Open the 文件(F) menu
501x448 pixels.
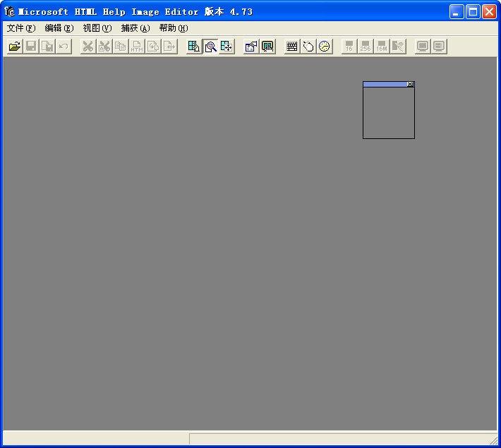(21, 28)
